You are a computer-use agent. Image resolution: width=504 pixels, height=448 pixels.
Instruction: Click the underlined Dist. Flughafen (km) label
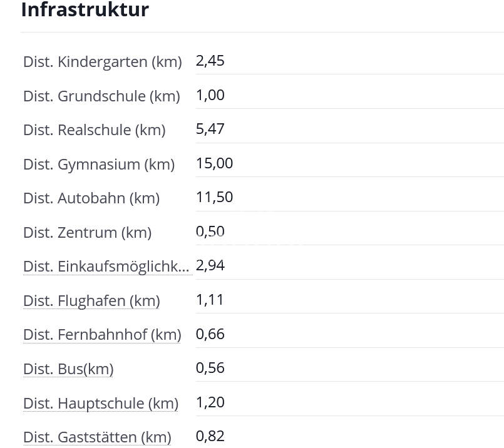tap(91, 301)
